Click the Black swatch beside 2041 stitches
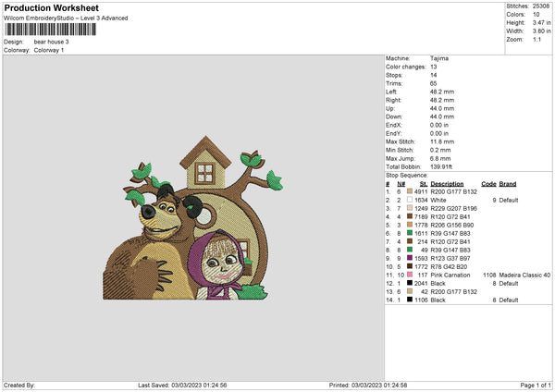Viewport: 555px width, 392px height. coord(410,283)
